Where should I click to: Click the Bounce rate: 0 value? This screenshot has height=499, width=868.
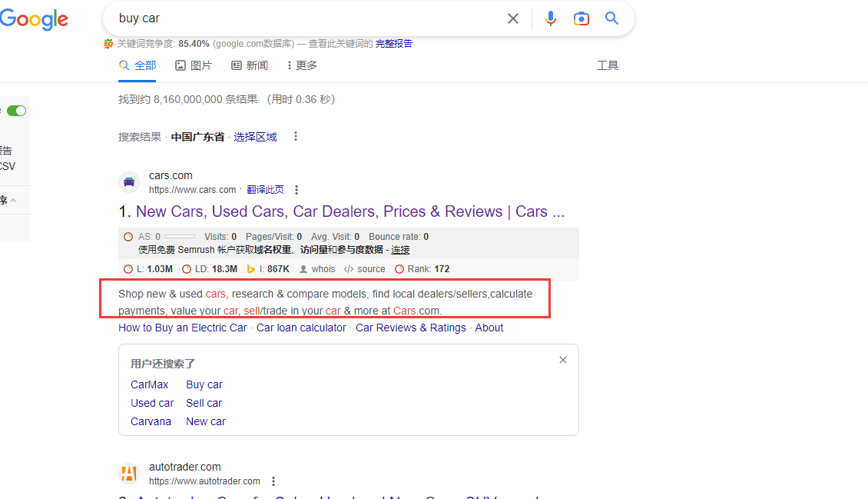click(x=399, y=237)
